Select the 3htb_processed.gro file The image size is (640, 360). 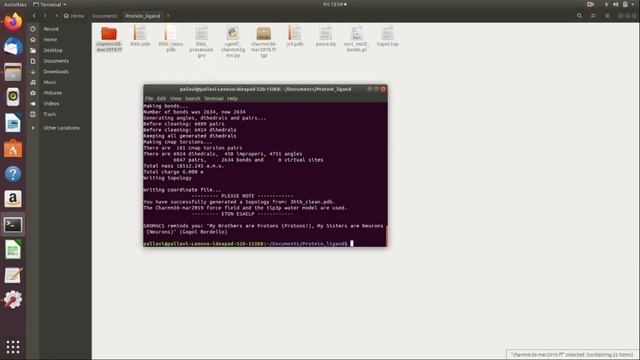click(202, 41)
